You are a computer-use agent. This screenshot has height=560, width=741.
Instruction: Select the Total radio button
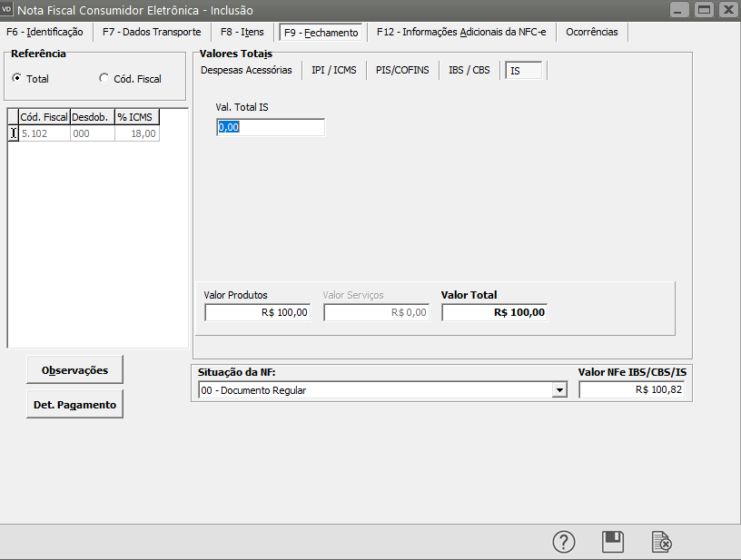(x=17, y=79)
